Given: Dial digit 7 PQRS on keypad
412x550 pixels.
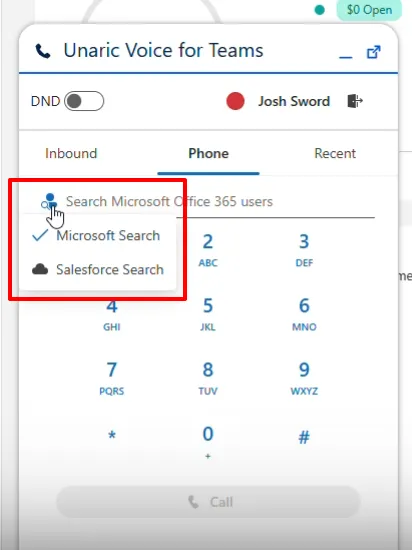Looking at the screenshot, I should pyautogui.click(x=112, y=378).
